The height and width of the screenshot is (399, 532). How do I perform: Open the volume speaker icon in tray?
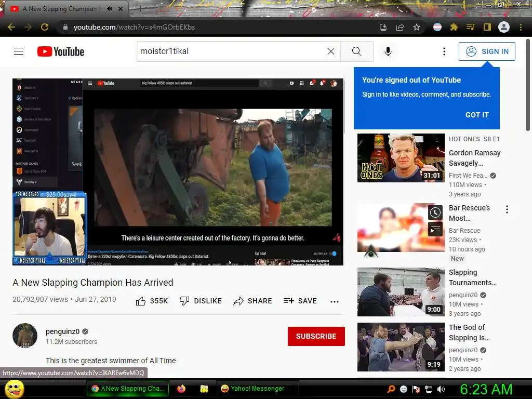click(441, 389)
